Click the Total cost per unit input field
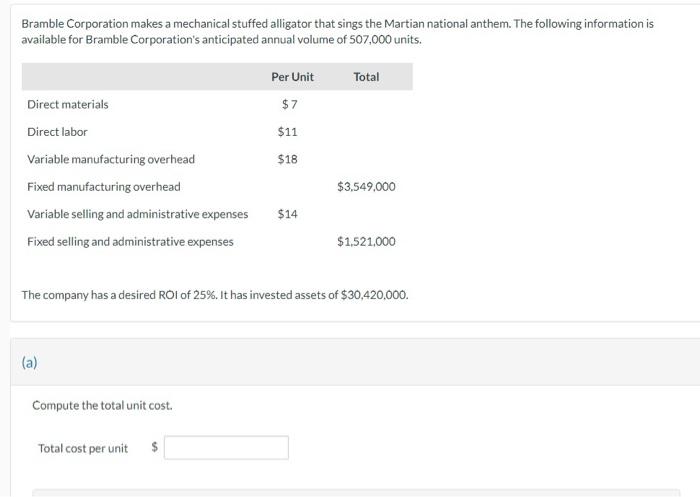Viewport: 700px width, 497px height. pyautogui.click(x=227, y=448)
